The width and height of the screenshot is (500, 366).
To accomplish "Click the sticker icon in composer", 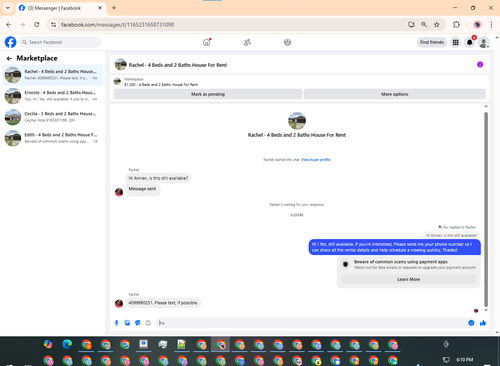I will [x=138, y=323].
